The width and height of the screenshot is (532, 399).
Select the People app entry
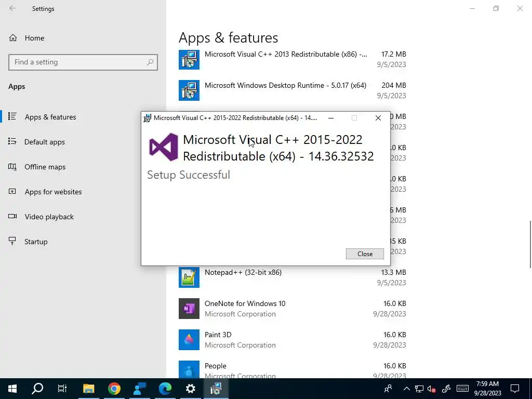(292, 369)
